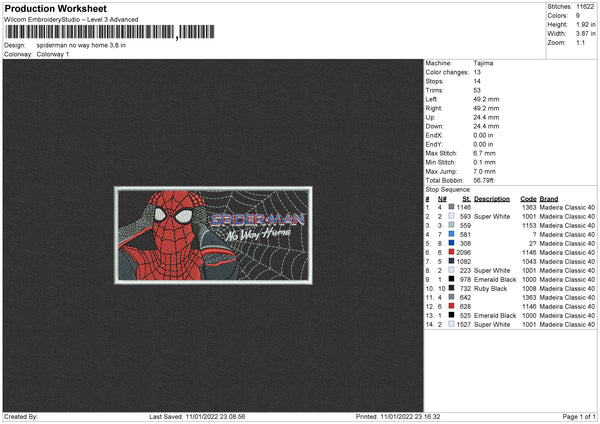This screenshot has height=424, width=600.
Task: Select the Colors value 9
Action: pyautogui.click(x=578, y=16)
